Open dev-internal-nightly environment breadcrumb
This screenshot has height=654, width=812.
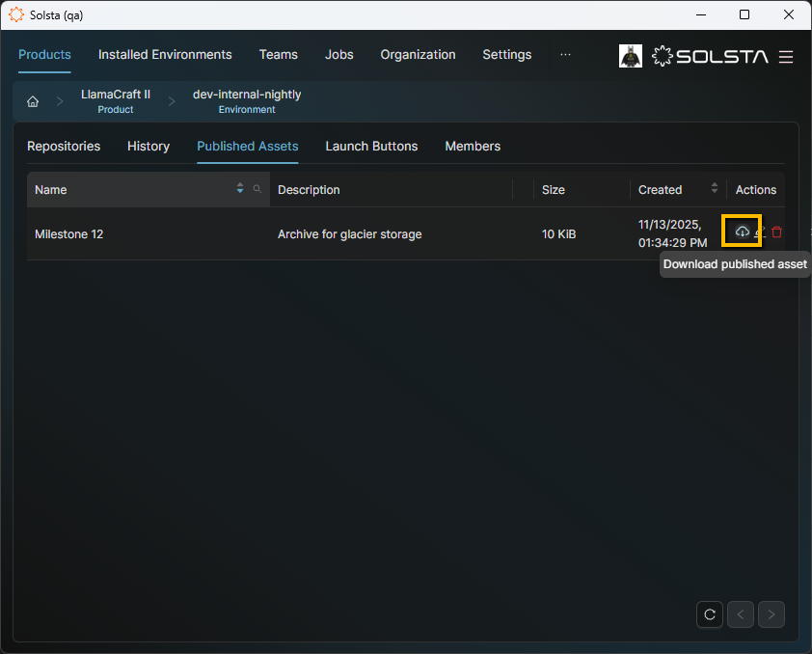(247, 101)
